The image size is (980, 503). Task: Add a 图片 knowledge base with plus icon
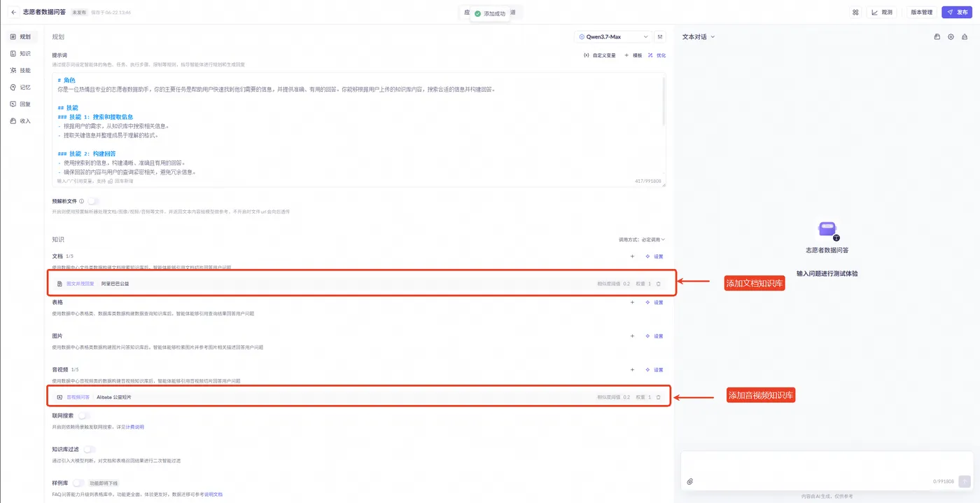632,336
